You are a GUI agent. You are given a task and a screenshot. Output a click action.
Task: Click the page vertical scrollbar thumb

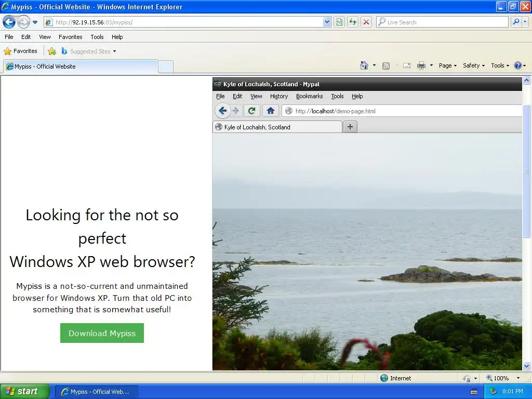point(527,171)
